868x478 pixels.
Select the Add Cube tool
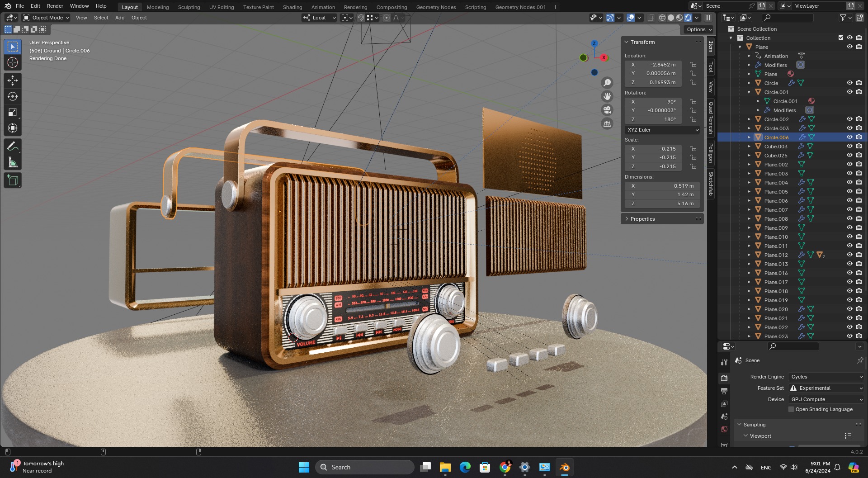13,180
